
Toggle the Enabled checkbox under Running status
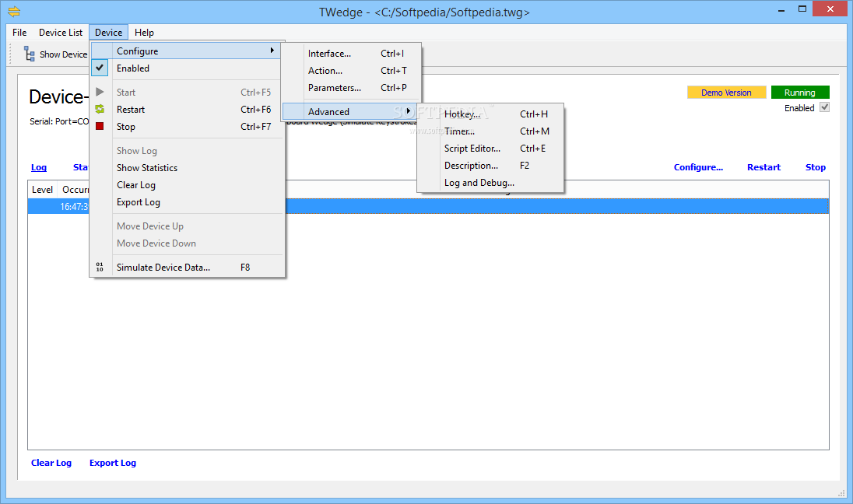coord(825,107)
